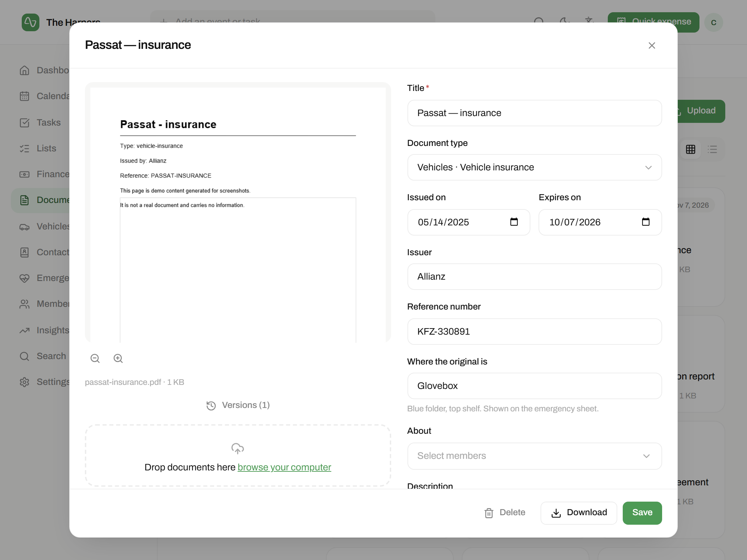Download the insurance document
Image resolution: width=747 pixels, height=560 pixels.
tap(579, 512)
